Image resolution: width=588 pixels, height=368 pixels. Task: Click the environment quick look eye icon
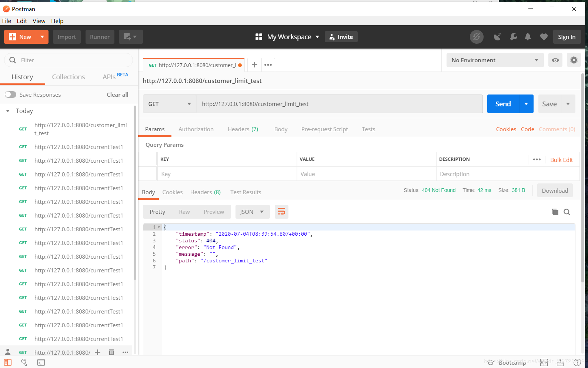click(x=555, y=60)
